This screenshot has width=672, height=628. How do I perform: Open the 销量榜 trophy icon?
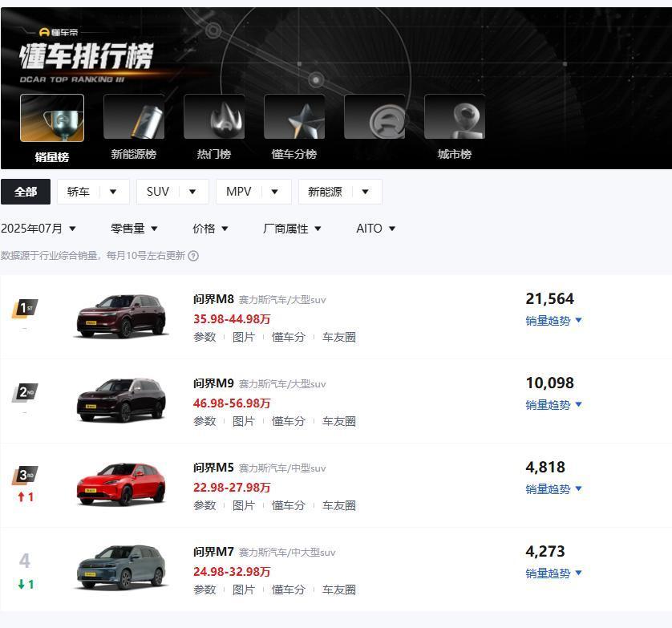tap(52, 118)
